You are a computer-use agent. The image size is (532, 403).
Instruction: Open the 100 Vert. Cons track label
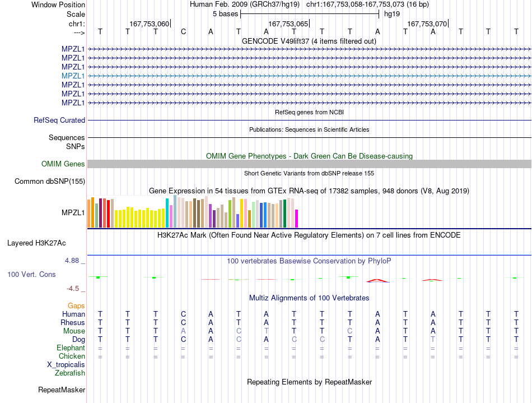31,274
